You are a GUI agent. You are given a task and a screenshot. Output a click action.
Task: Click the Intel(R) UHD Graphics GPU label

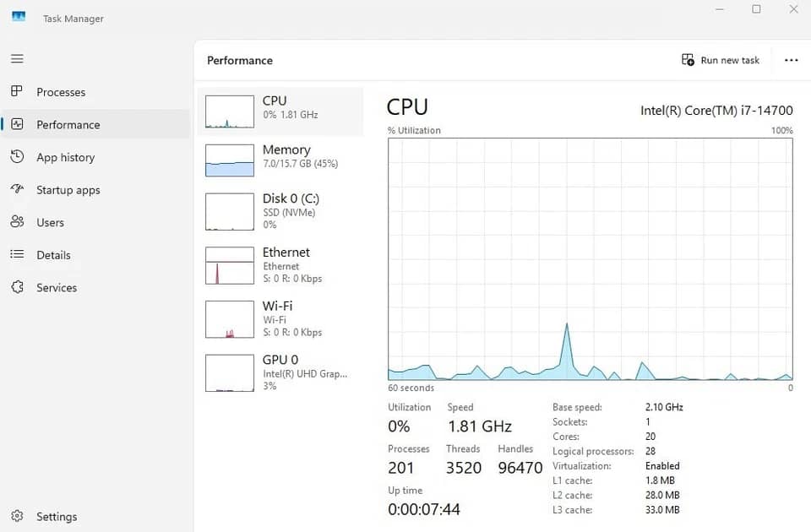(x=305, y=374)
